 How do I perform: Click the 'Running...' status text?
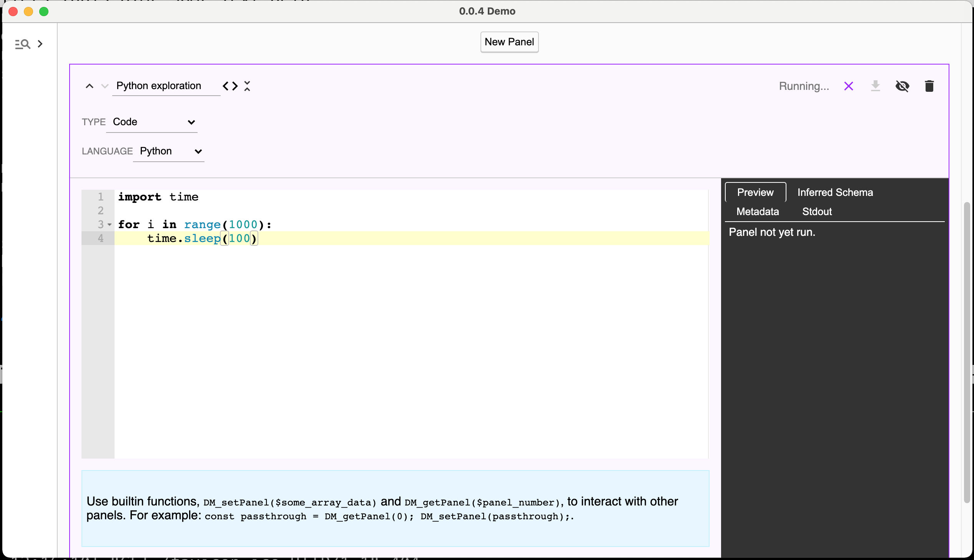[x=804, y=86]
